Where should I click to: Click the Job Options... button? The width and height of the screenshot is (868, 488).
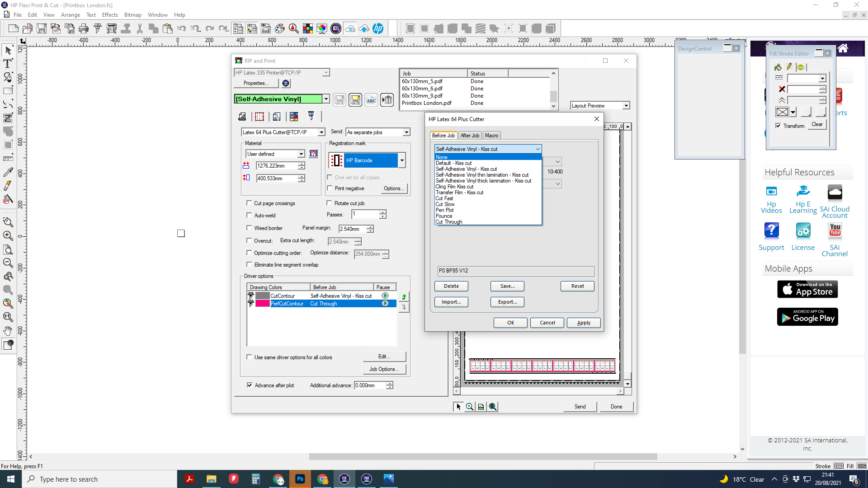[x=384, y=369]
